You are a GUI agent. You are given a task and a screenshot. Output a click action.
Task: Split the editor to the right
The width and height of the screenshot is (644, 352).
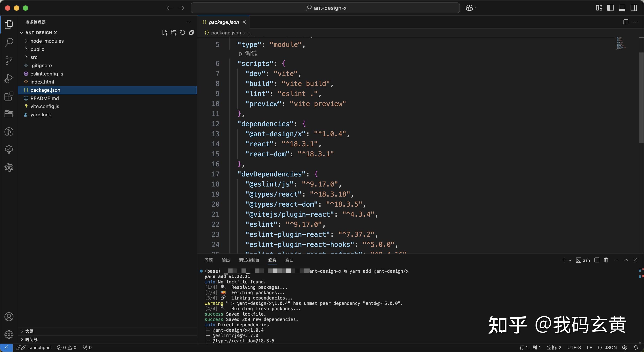[x=626, y=22]
